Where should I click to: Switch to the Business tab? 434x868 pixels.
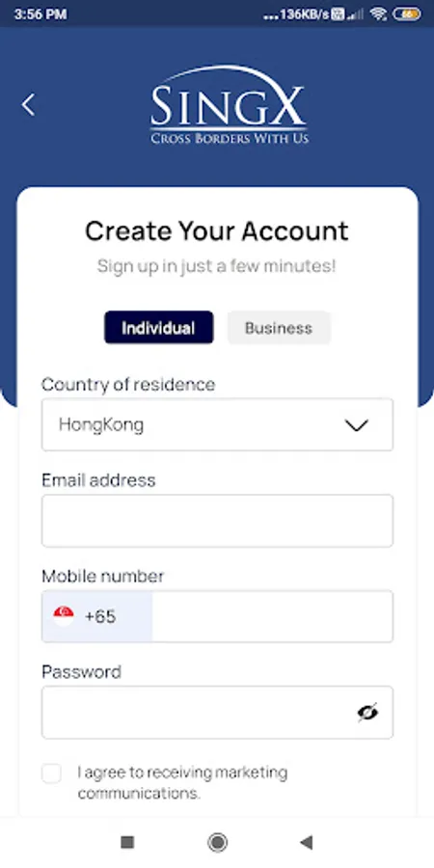[279, 328]
